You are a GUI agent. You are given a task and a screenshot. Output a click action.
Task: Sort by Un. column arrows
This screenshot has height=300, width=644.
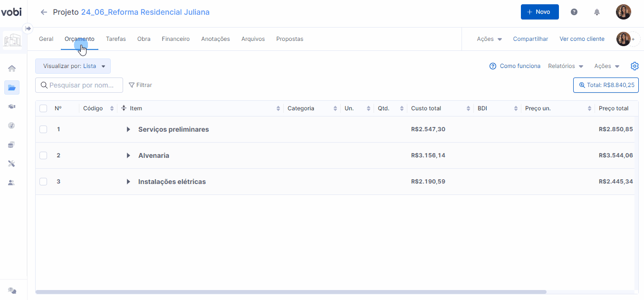tap(369, 108)
